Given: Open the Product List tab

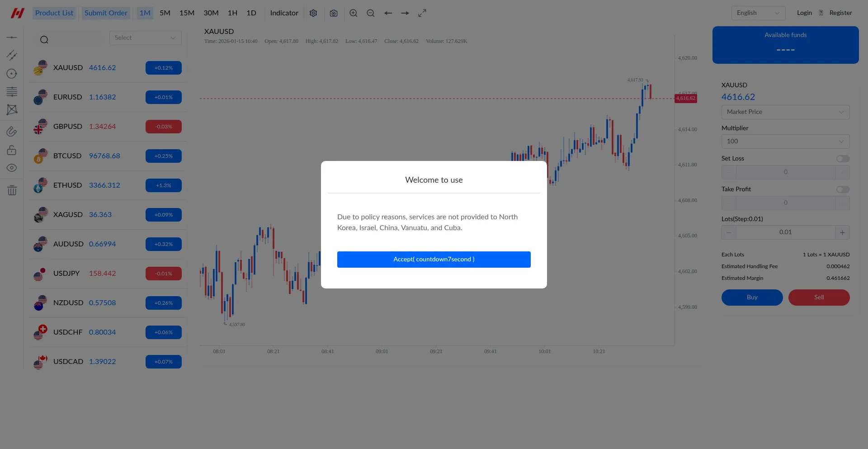Looking at the screenshot, I should 54,13.
